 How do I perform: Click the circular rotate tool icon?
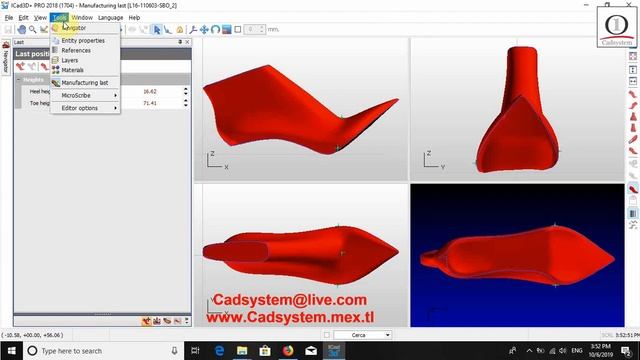(x=216, y=29)
